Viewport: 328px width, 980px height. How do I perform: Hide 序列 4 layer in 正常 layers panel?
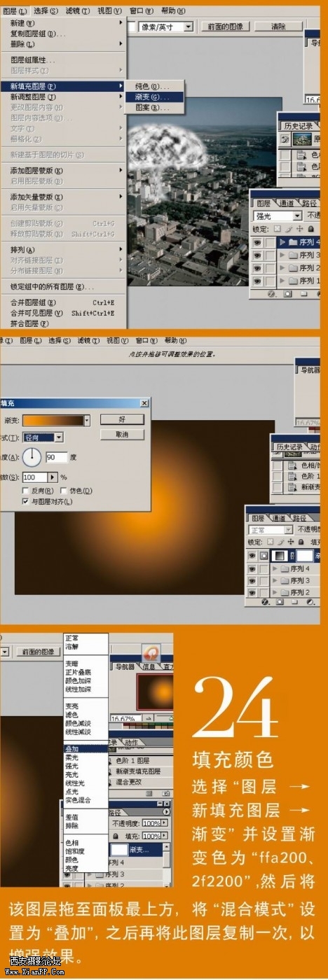254,568
